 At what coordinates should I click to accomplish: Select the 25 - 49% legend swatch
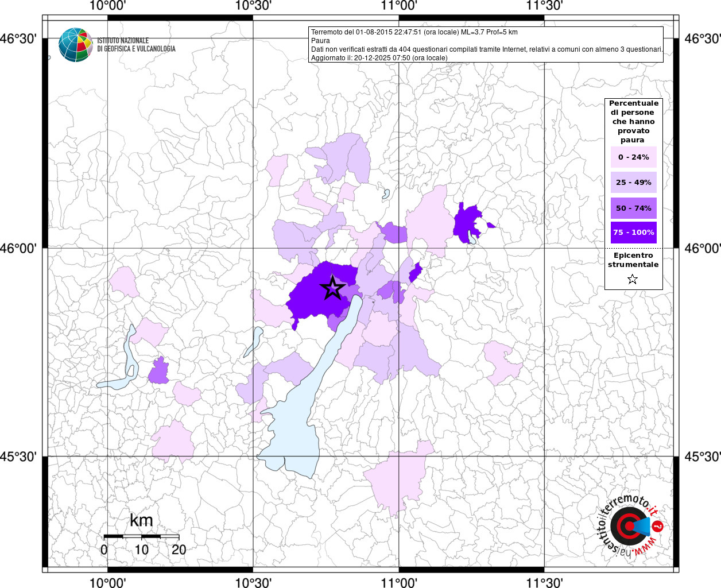[x=633, y=182]
